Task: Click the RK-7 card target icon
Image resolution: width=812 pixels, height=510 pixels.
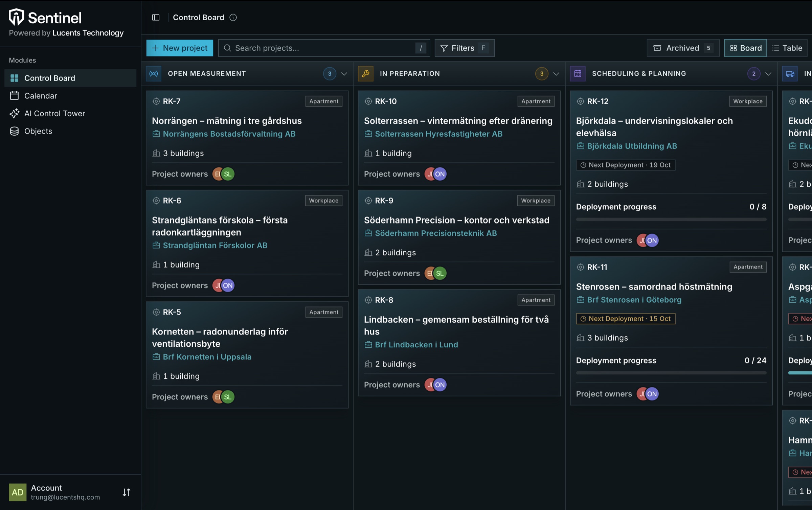Action: tap(156, 101)
